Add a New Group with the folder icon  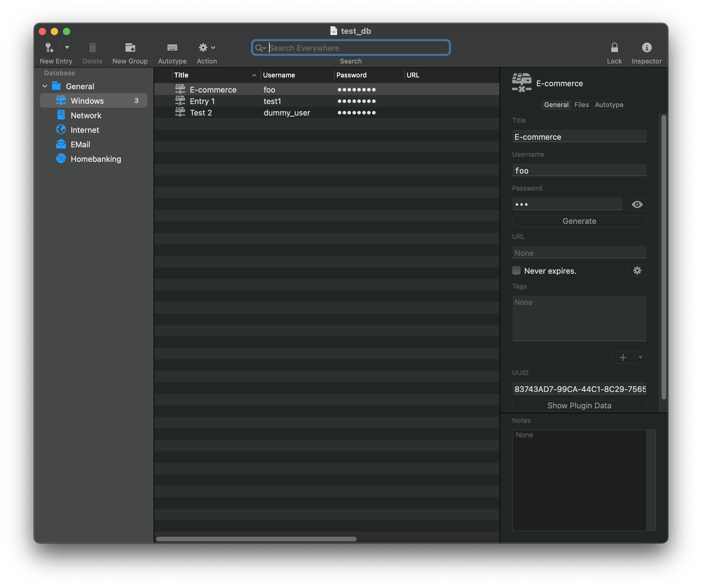point(130,47)
